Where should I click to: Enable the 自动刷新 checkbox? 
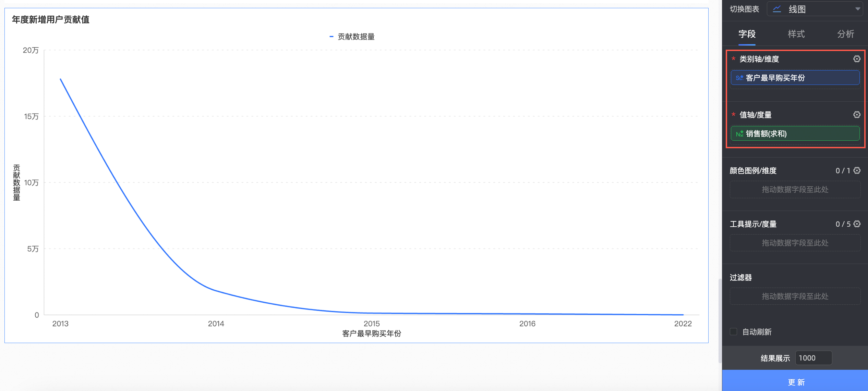[734, 332]
